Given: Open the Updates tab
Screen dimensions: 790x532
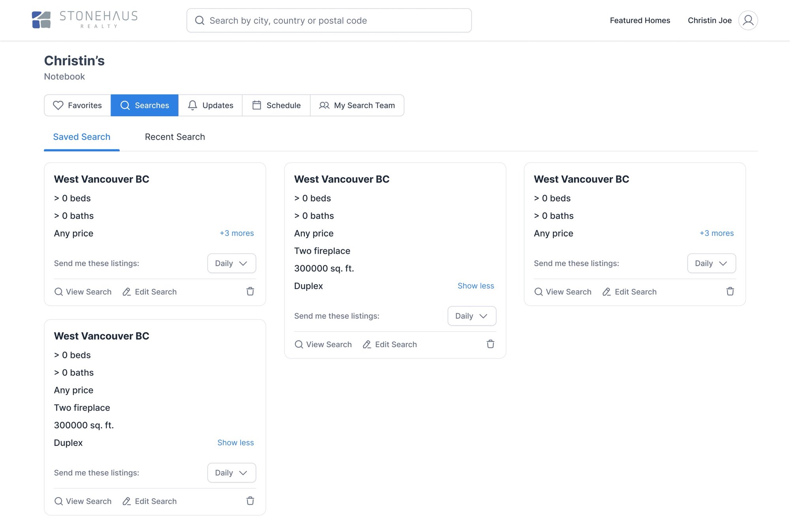Looking at the screenshot, I should 210,105.
